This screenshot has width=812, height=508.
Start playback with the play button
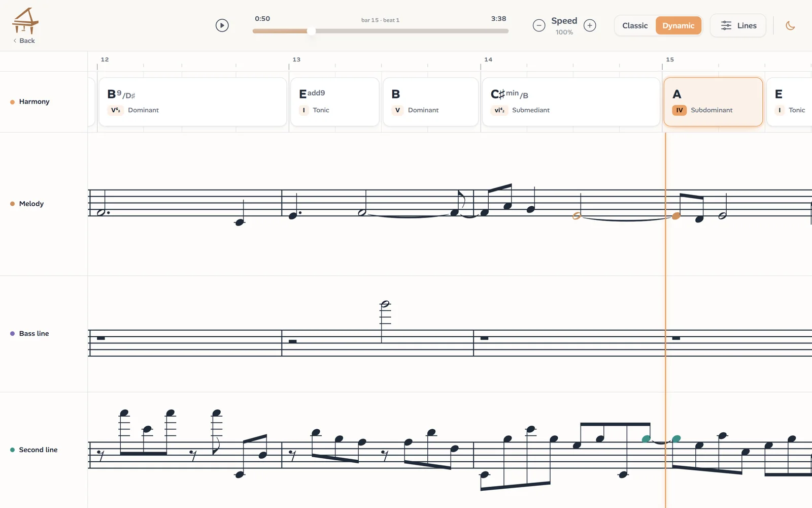222,25
